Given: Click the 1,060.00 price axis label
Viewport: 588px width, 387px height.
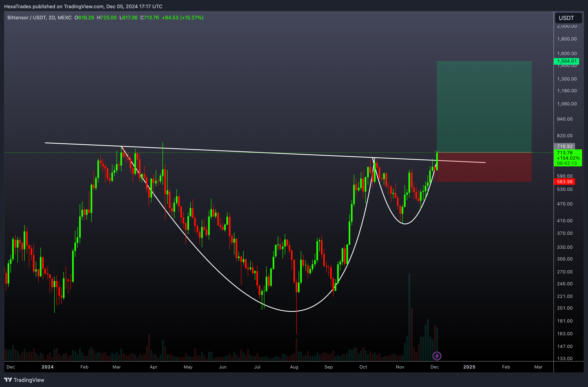Looking at the screenshot, I should 567,104.
